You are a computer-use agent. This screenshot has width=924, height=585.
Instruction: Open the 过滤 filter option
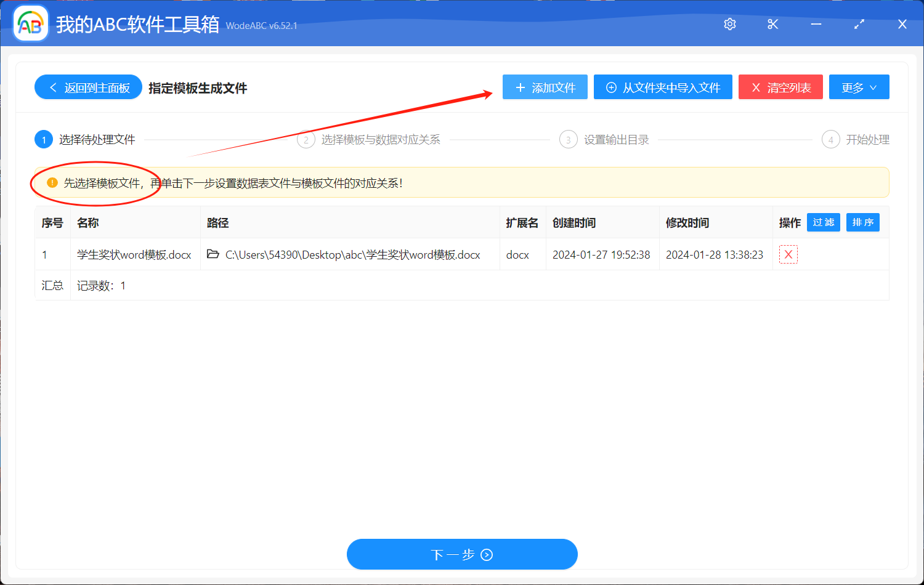tap(823, 222)
